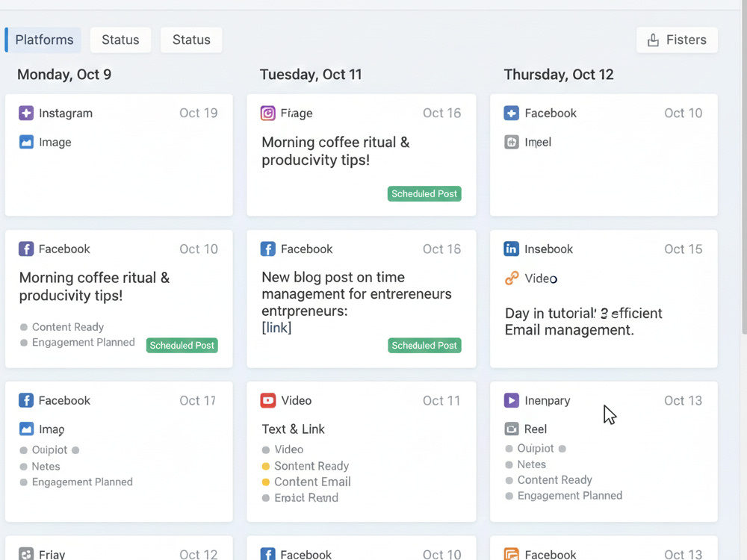Click the Facebook icon on the Oct 17 card
Image resolution: width=747 pixels, height=560 pixels.
click(x=26, y=400)
